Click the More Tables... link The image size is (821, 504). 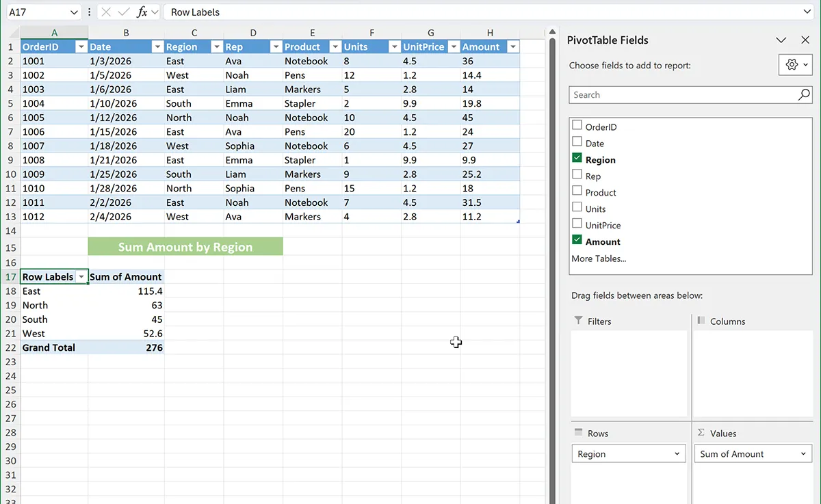click(x=599, y=258)
